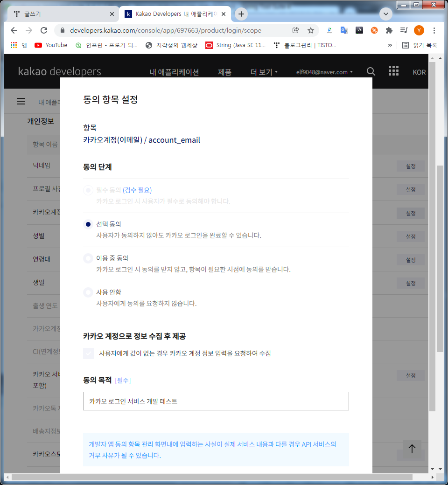Select the 이용 중 동의 radio button
The width and height of the screenshot is (448, 485).
tap(88, 258)
